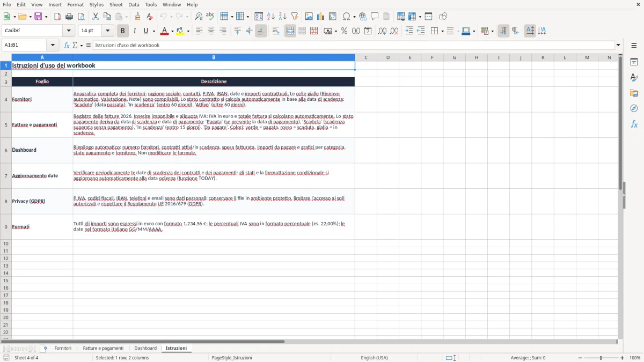This screenshot has width=644, height=362.
Task: Open Conditional Formatting dropdown arrow
Action: tap(492, 31)
